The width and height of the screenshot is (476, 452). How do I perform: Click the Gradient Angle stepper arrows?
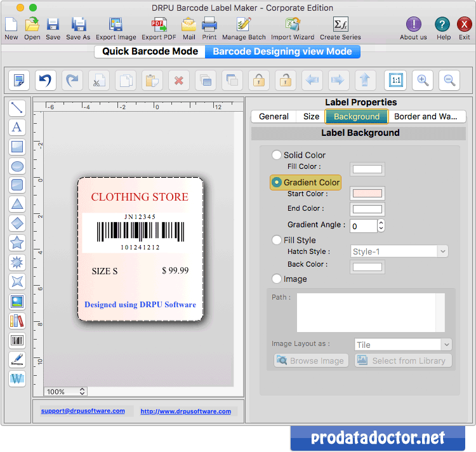click(381, 226)
